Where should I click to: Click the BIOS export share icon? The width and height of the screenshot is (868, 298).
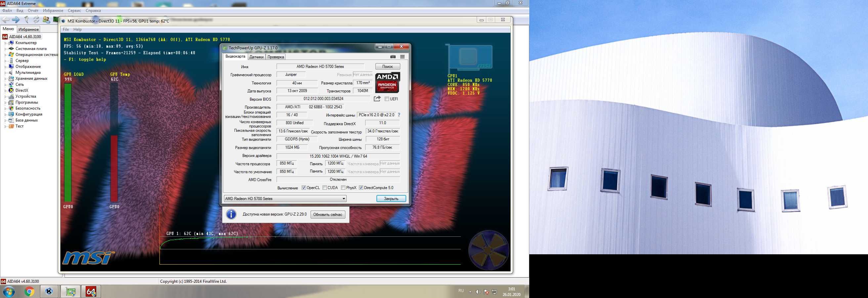(377, 98)
